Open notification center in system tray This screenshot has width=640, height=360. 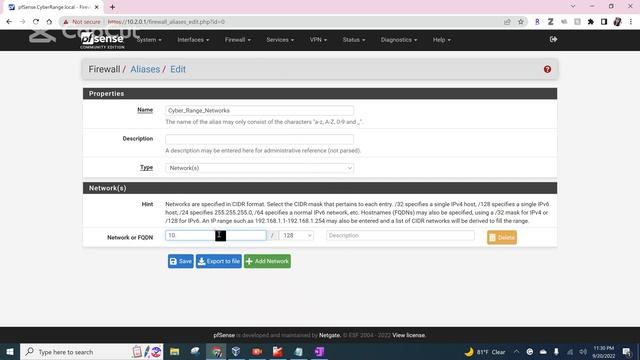click(x=627, y=352)
